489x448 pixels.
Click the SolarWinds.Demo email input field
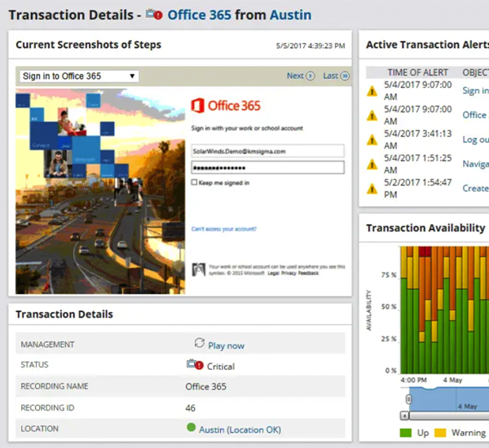point(267,152)
